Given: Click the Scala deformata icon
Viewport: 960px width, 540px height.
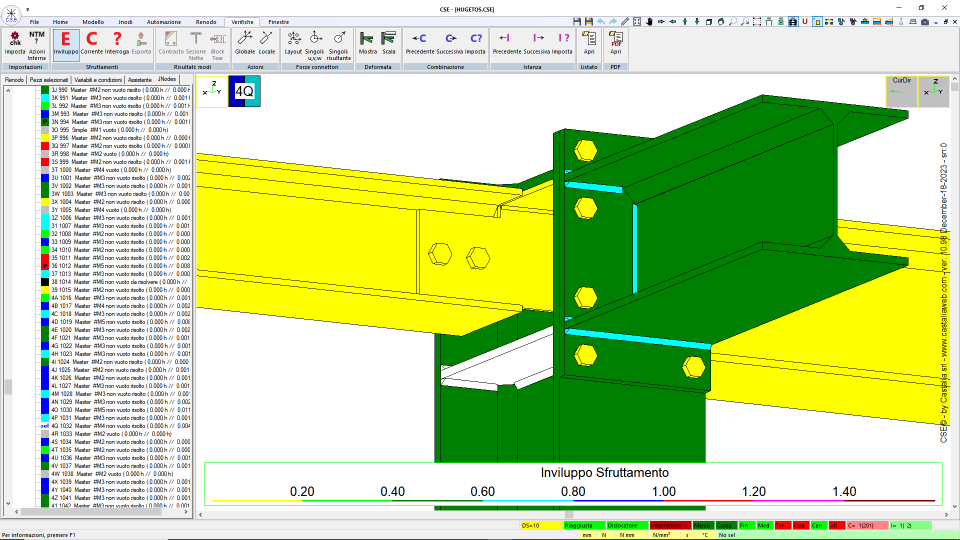Looking at the screenshot, I should 389,43.
